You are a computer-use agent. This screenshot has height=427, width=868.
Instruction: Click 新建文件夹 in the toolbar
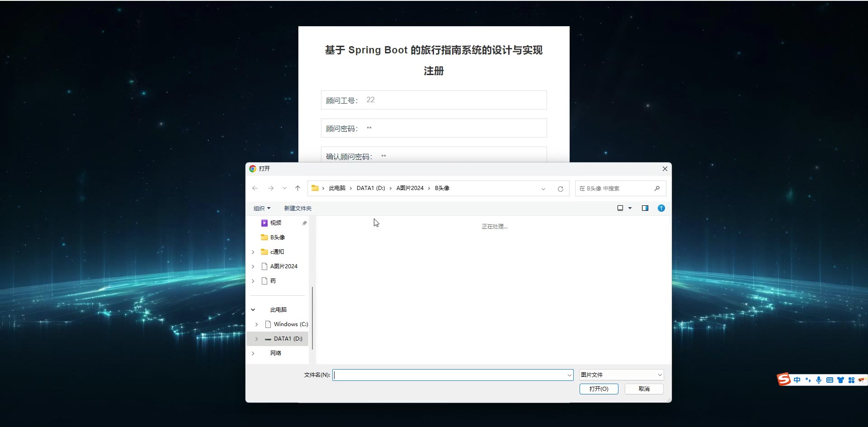tap(297, 208)
